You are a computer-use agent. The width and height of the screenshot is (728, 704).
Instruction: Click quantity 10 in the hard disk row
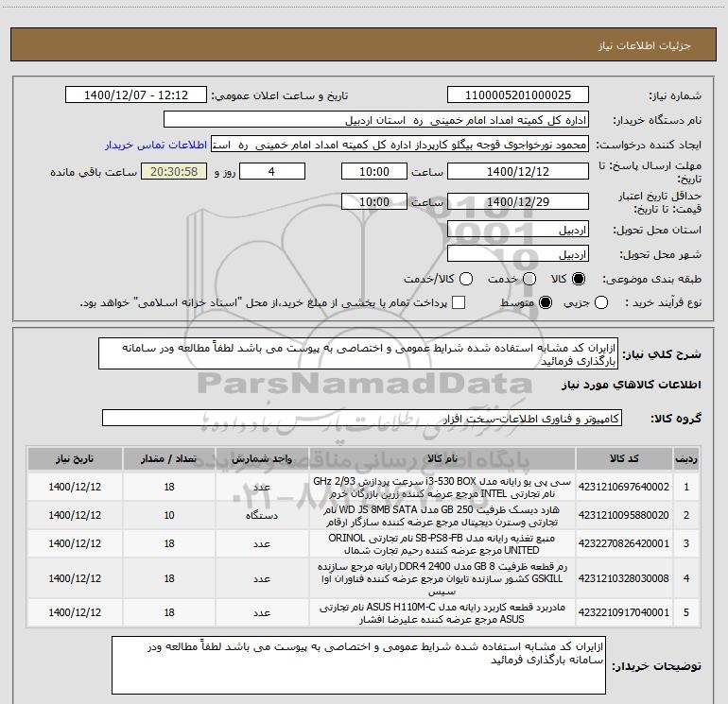(x=169, y=515)
